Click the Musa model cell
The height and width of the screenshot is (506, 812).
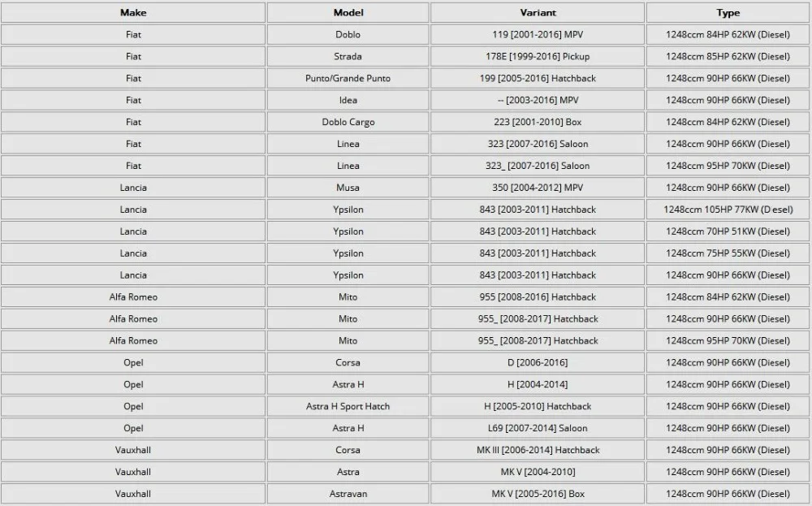click(x=348, y=188)
